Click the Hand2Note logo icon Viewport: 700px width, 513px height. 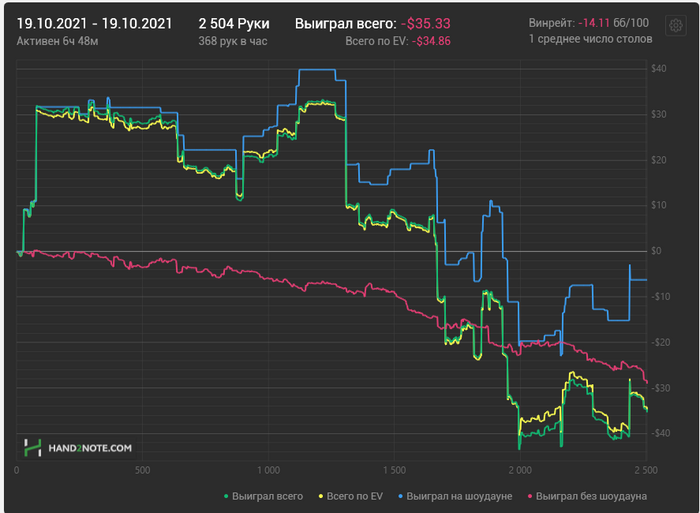(32, 448)
